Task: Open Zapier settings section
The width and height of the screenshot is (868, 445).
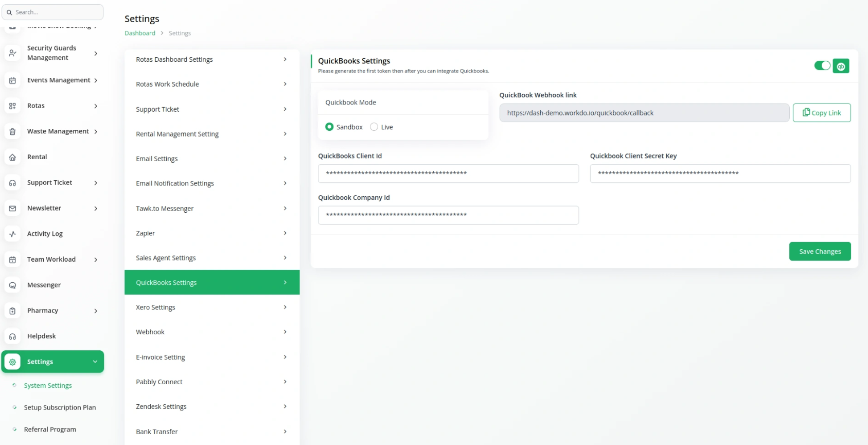Action: pos(212,233)
